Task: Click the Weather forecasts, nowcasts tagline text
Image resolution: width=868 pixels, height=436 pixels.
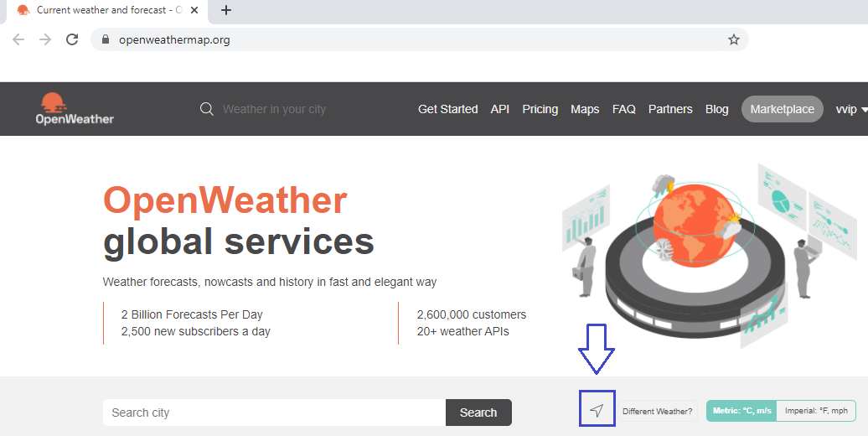Action: tap(270, 282)
